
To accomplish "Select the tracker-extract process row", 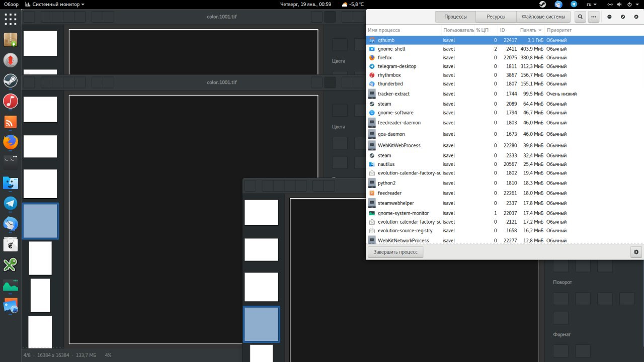I will 505,94.
